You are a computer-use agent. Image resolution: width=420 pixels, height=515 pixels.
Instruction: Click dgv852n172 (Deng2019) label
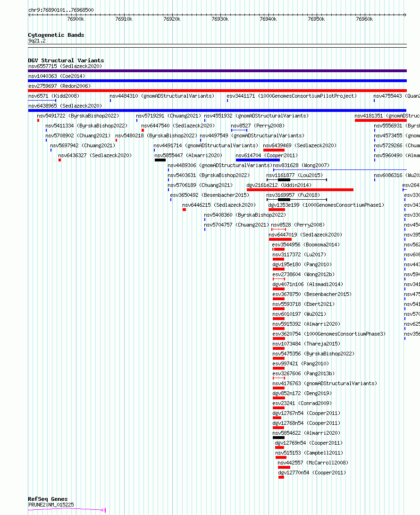(302, 393)
